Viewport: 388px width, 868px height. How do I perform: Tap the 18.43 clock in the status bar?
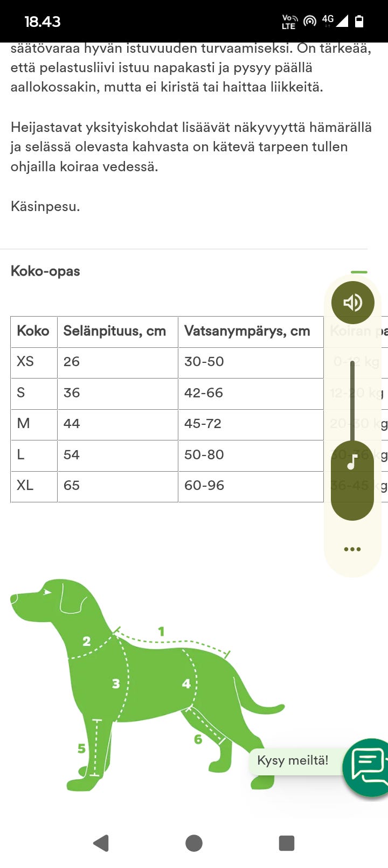43,22
